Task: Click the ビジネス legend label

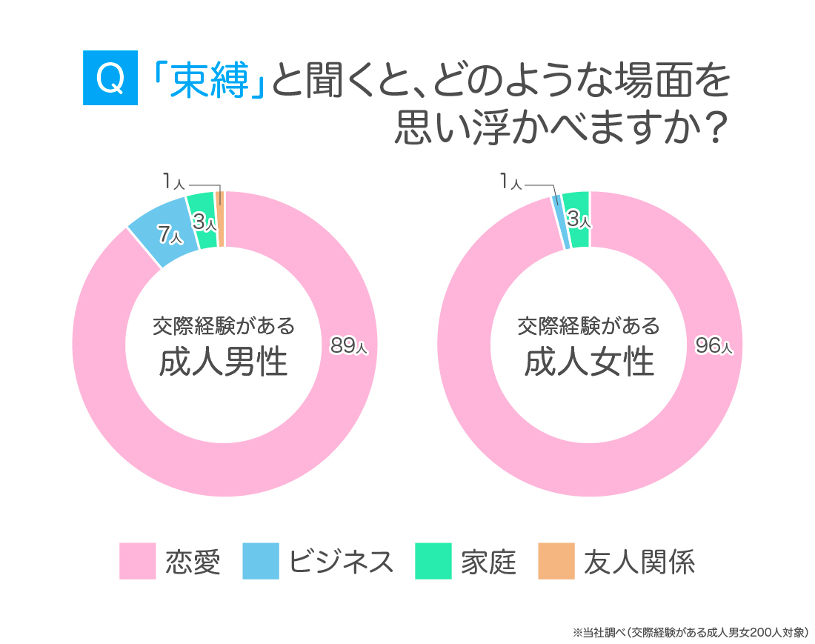Action: coord(341,562)
